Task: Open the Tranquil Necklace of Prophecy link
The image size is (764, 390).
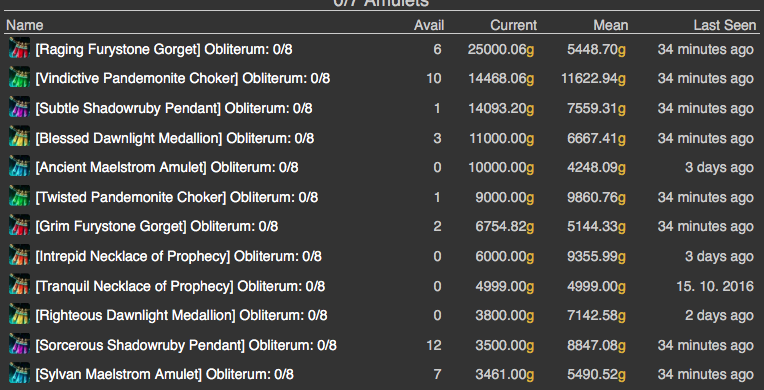Action: (134, 286)
